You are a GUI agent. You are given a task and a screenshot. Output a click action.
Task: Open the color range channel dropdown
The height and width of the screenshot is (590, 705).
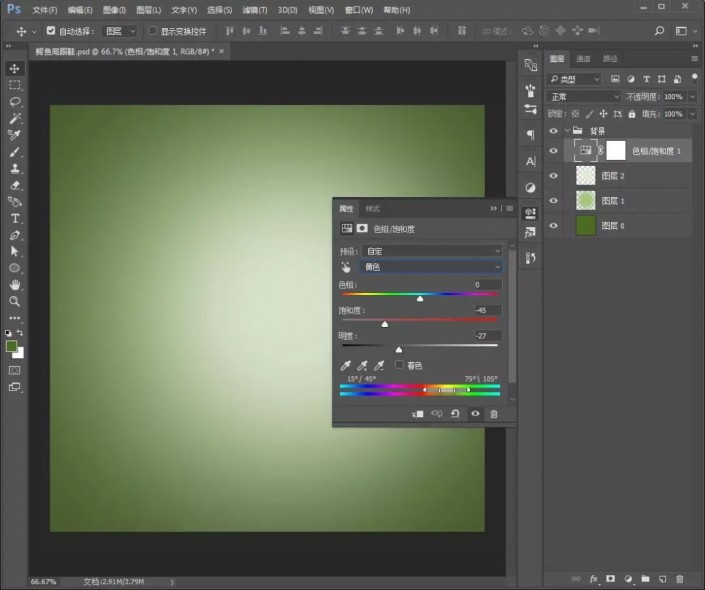(x=430, y=267)
